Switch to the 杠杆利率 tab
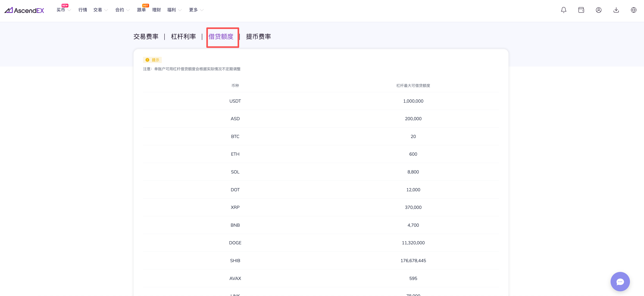This screenshot has width=644, height=296. pyautogui.click(x=183, y=37)
